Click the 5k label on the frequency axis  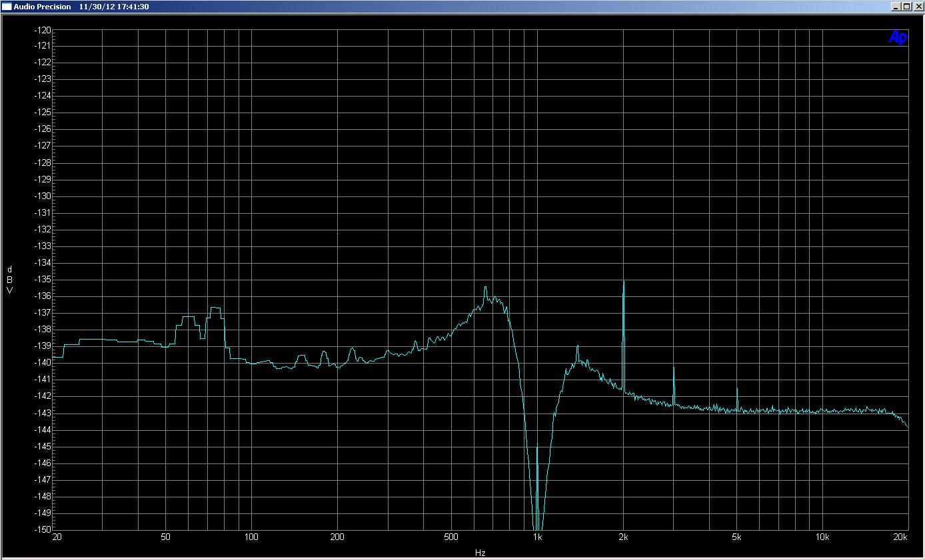(736, 537)
